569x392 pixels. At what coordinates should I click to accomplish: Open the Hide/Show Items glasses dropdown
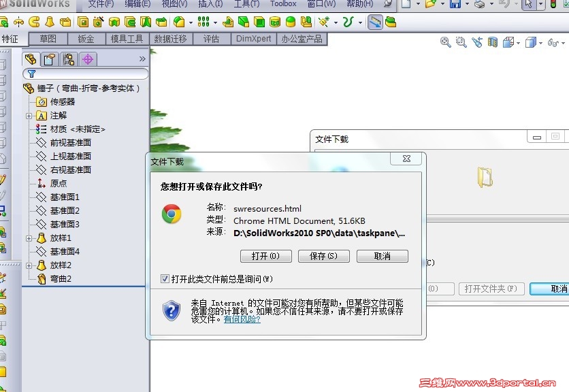pos(563,43)
